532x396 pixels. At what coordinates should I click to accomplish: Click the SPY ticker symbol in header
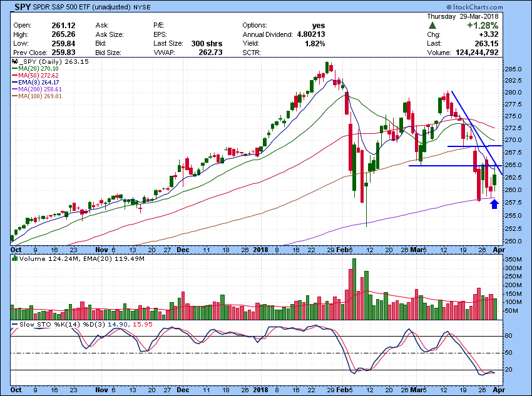[23, 7]
